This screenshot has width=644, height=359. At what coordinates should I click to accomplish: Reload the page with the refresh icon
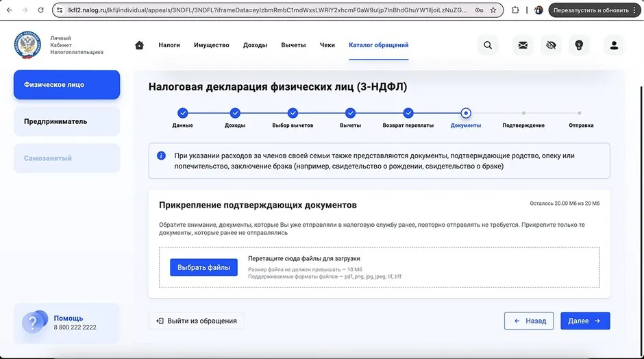(x=40, y=10)
